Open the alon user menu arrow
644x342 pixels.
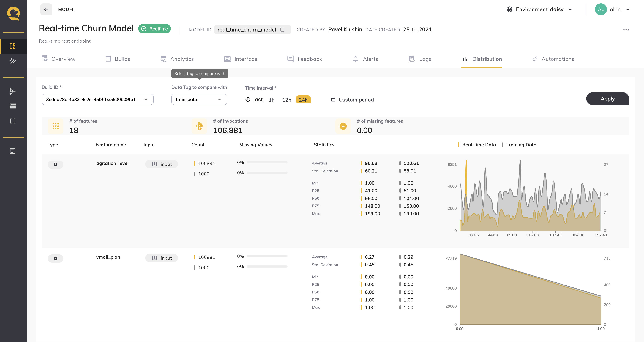627,9
